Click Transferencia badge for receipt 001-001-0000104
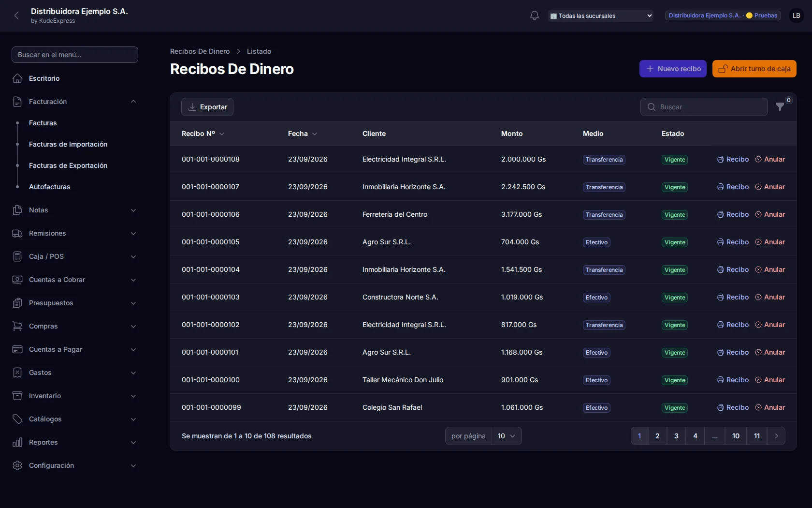 point(604,270)
